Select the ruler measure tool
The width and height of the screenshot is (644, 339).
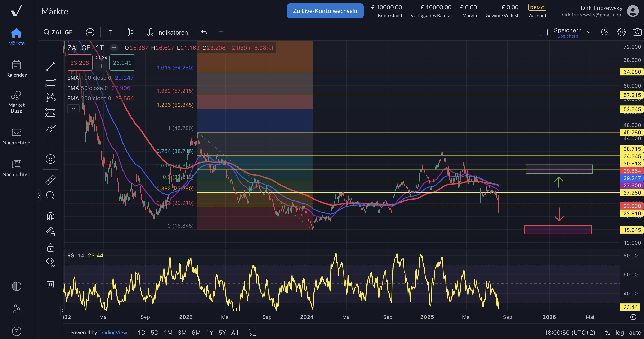coord(51,180)
